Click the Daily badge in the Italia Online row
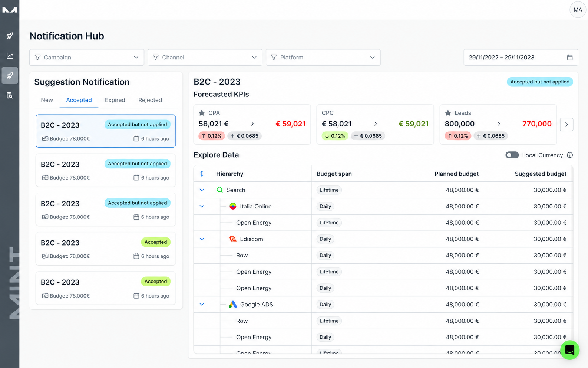The height and width of the screenshot is (368, 588). [325, 206]
